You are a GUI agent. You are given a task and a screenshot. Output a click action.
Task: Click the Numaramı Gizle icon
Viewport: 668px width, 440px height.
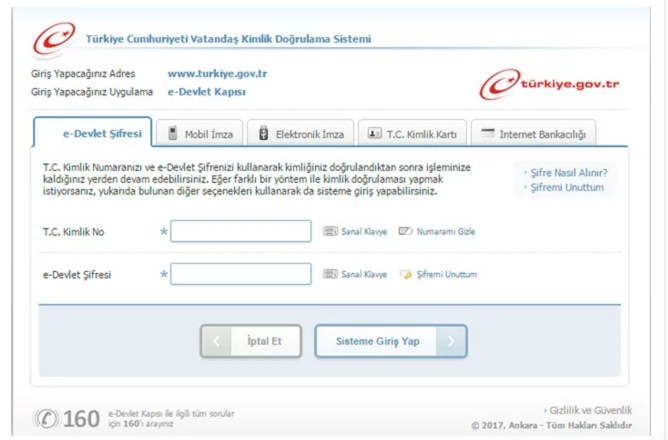click(x=405, y=231)
